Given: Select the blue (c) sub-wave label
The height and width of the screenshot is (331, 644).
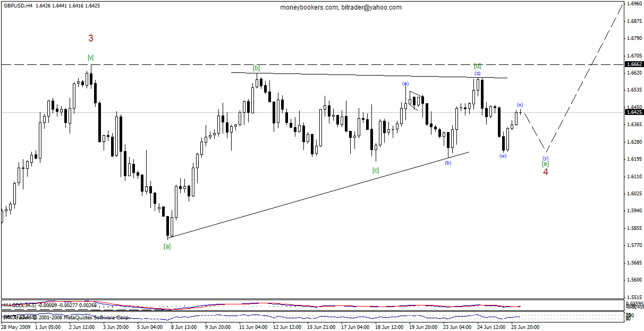Looking at the screenshot, I should [478, 73].
